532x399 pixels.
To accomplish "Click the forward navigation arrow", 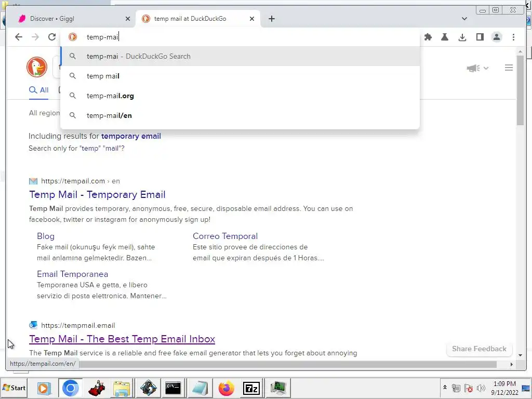I will click(x=35, y=37).
